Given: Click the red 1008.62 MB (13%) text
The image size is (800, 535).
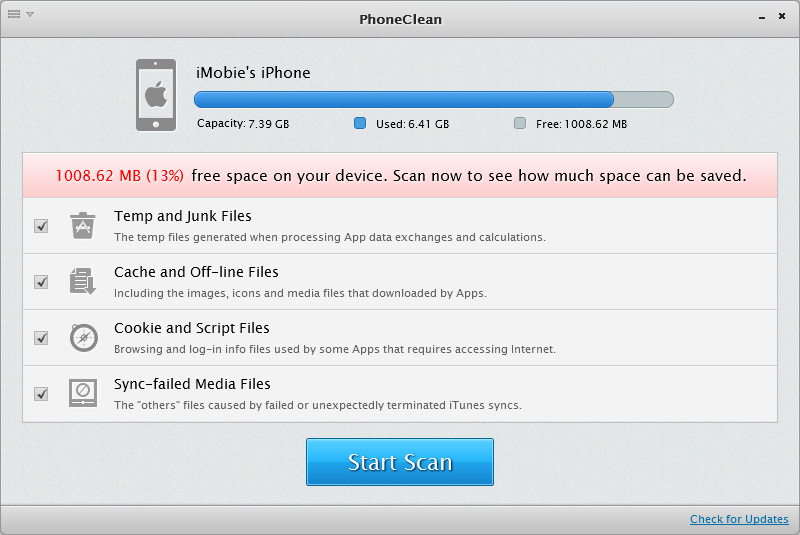Looking at the screenshot, I should [120, 176].
